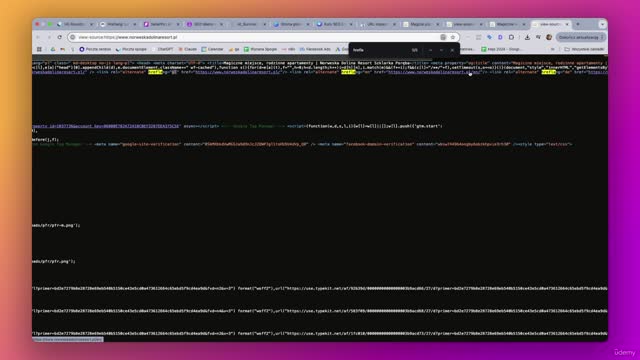
Task: Switch to the SEO tab with the purple icon
Action: pyautogui.click(x=205, y=24)
